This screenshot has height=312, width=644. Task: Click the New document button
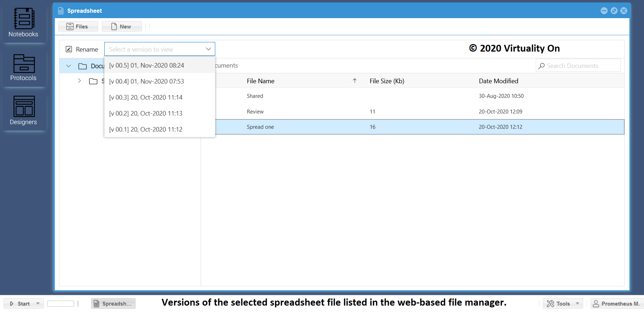(x=122, y=26)
